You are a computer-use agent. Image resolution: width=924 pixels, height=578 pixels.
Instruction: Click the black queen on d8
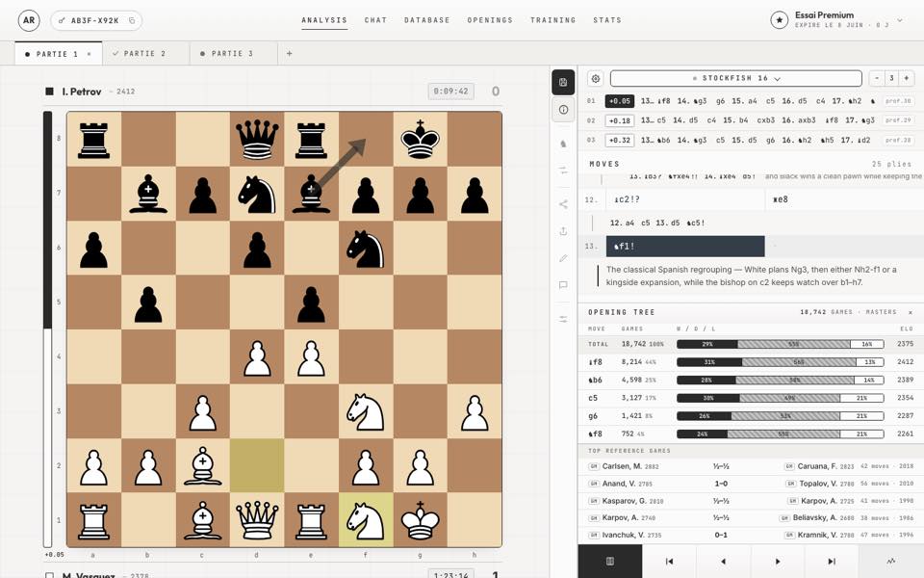pyautogui.click(x=257, y=139)
